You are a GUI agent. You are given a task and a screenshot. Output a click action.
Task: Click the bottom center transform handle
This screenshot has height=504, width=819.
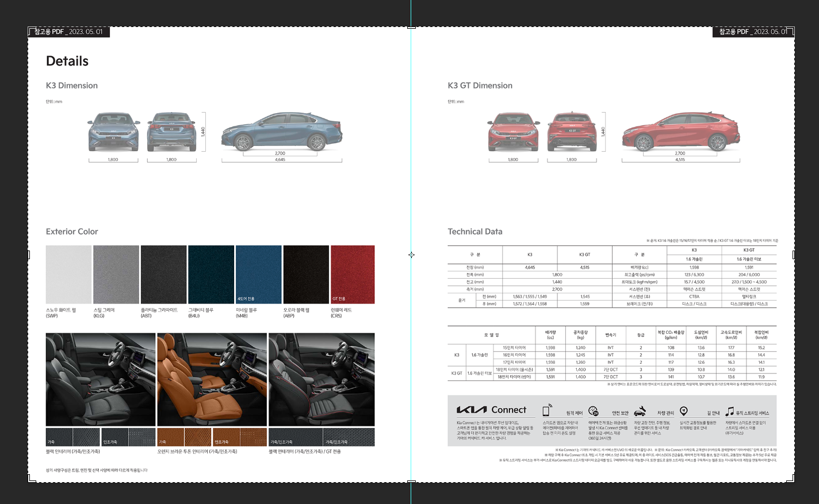click(x=411, y=482)
